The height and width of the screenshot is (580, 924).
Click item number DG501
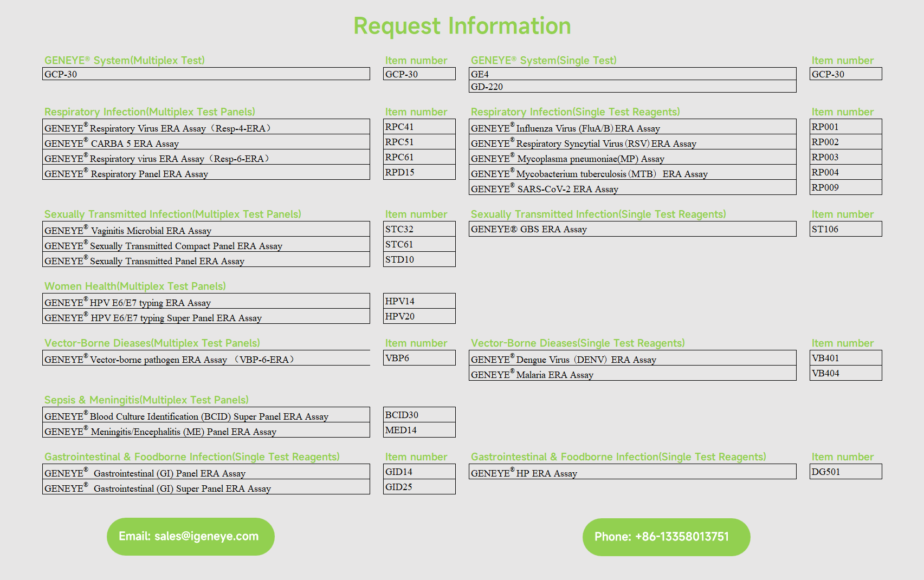[845, 472]
